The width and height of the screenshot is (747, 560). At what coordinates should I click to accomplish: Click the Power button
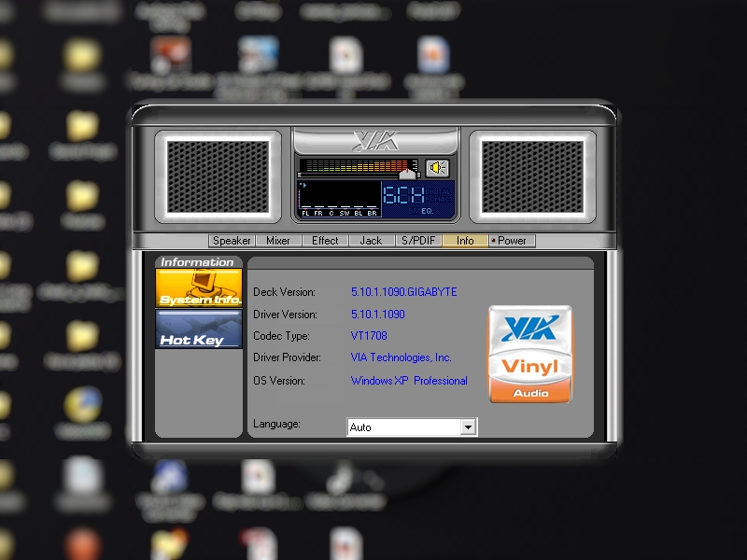tap(512, 241)
